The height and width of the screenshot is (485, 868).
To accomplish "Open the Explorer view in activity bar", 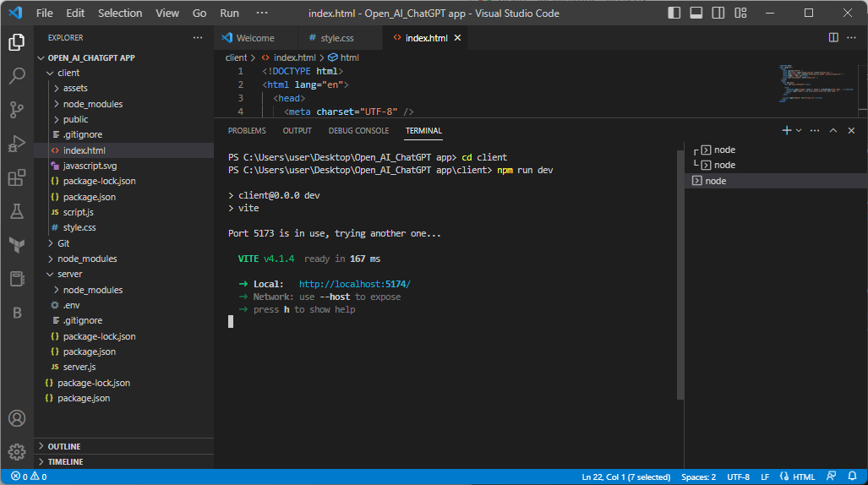I will 17,42.
